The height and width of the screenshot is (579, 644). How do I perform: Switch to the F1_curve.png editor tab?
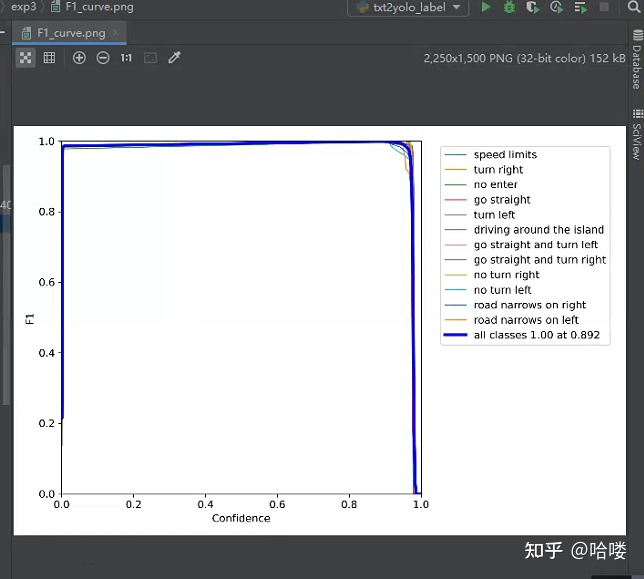pyautogui.click(x=69, y=33)
